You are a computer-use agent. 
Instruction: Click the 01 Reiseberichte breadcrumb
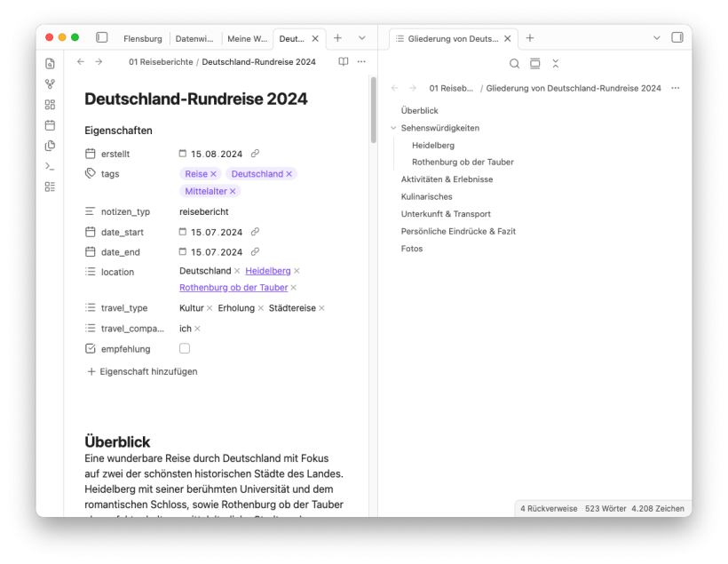pyautogui.click(x=161, y=62)
